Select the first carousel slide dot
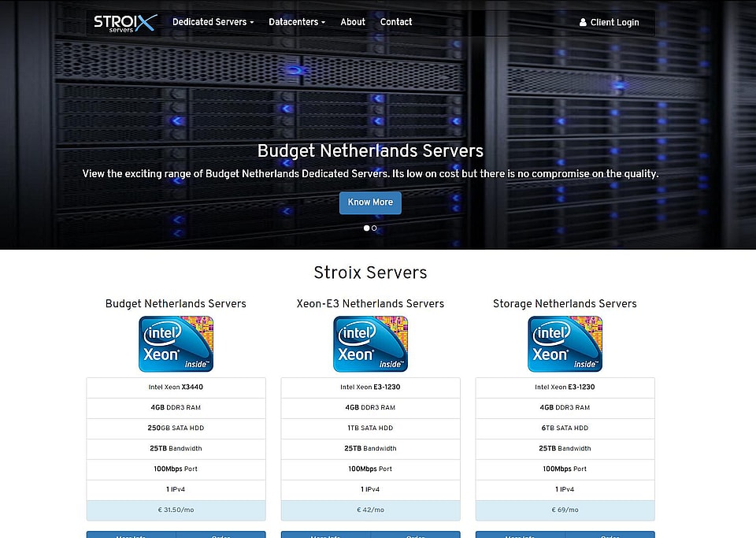The height and width of the screenshot is (538, 756). point(366,228)
